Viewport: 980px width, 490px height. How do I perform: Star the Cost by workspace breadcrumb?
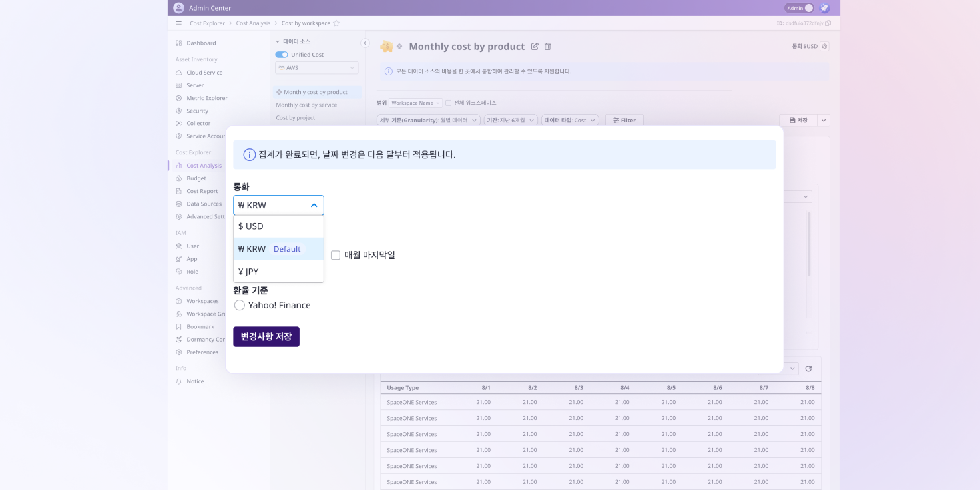336,23
